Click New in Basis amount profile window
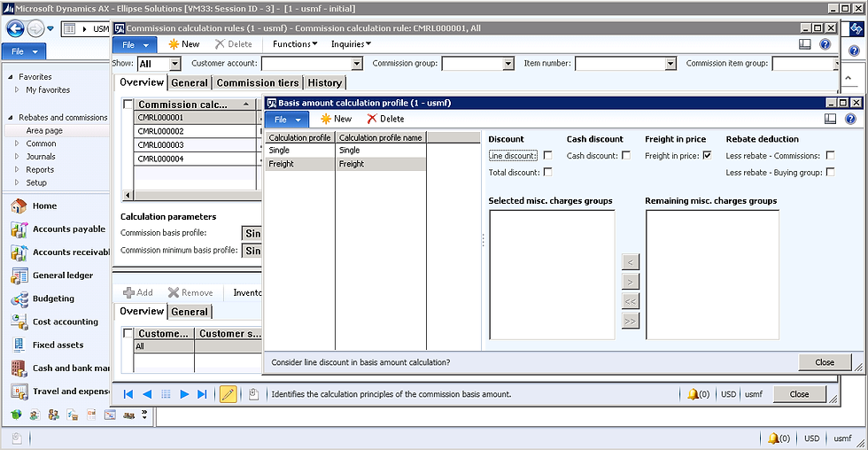 coord(336,119)
